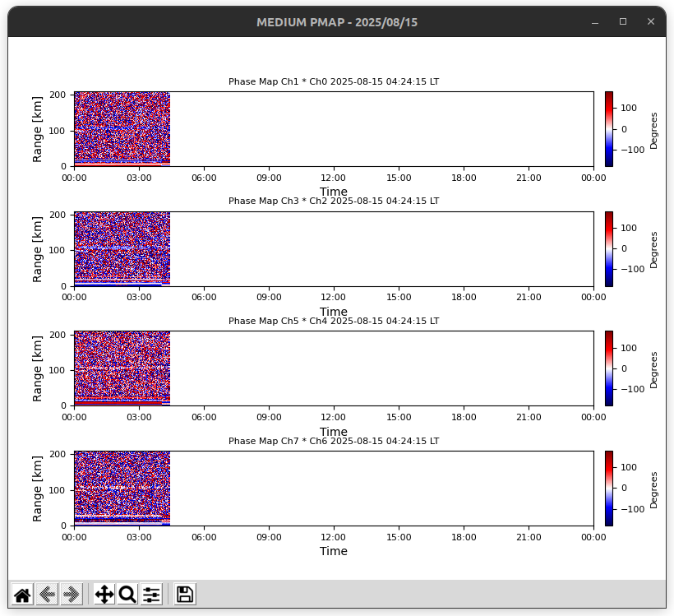Click the colorbar next to Ch3 * Ch2 plot
Viewport: 674px width, 616px height.
pyautogui.click(x=609, y=248)
